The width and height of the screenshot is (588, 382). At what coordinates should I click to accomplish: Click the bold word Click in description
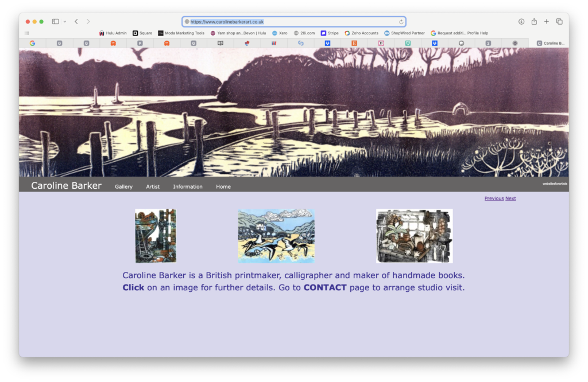pos(133,287)
